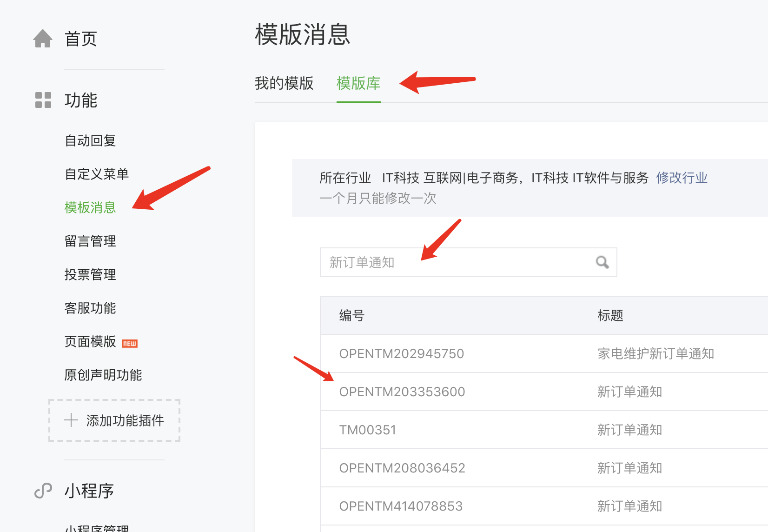Click the 所在行业 label
Viewport: 768px width, 532px height.
pyautogui.click(x=345, y=178)
